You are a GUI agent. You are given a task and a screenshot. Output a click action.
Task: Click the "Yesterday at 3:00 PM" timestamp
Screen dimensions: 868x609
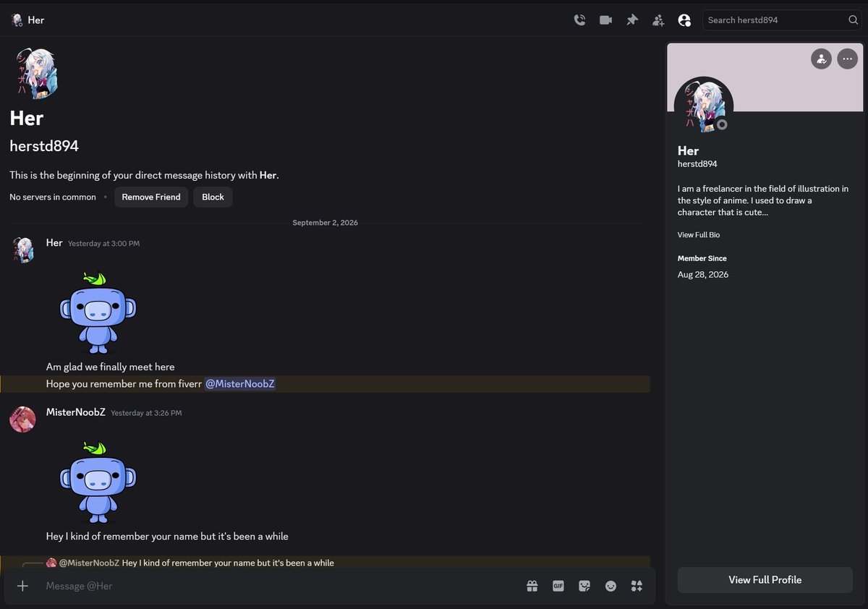(x=103, y=244)
